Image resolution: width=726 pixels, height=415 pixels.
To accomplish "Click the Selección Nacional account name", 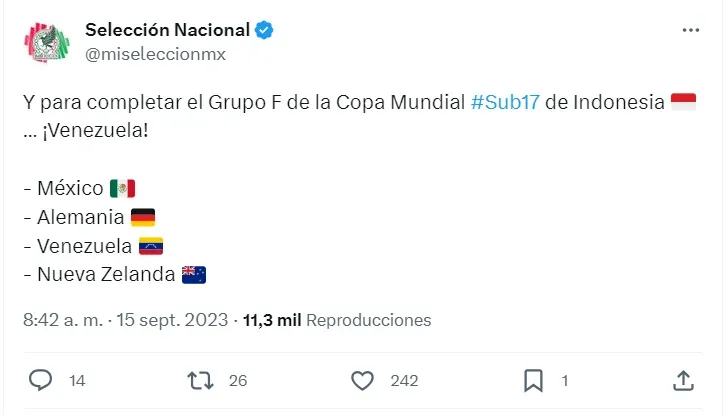I will 168,30.
